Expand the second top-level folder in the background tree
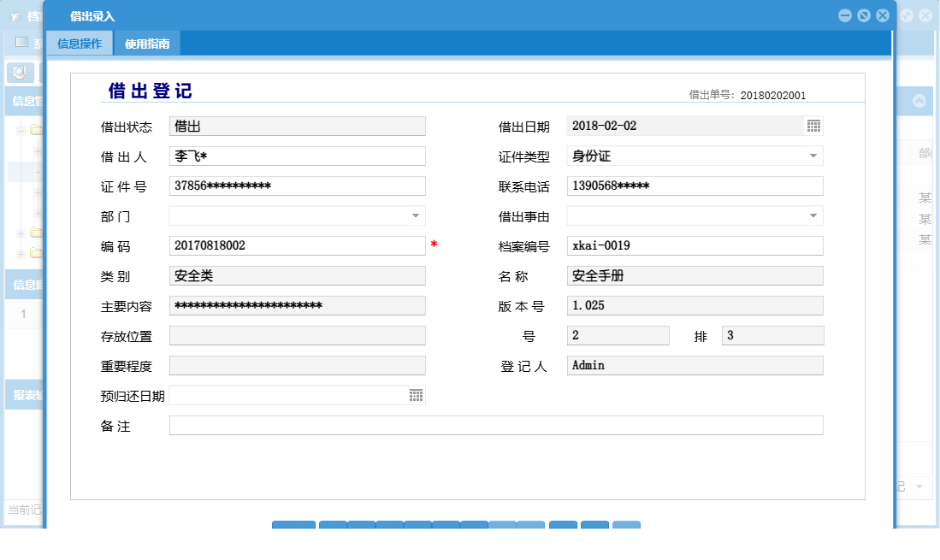Screen dimensions: 940x560 [x=21, y=233]
